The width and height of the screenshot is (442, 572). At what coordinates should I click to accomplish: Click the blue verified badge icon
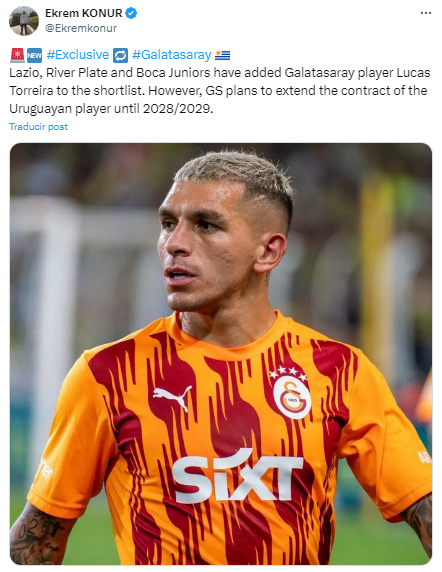click(131, 13)
